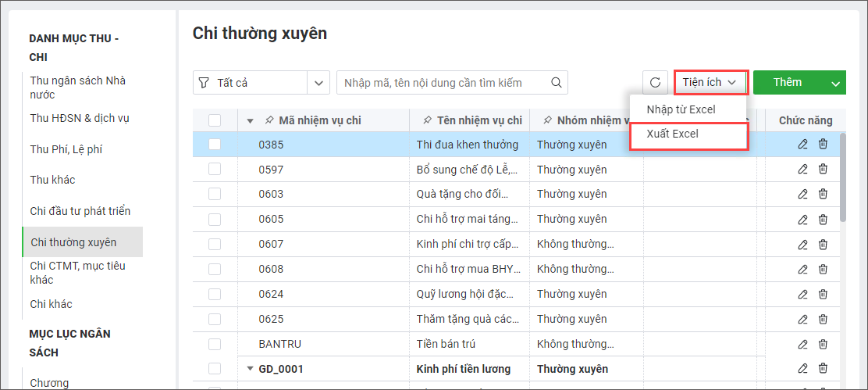This screenshot has height=390, width=868.
Task: Collapse the GD_0001 tree row
Action: click(x=251, y=368)
